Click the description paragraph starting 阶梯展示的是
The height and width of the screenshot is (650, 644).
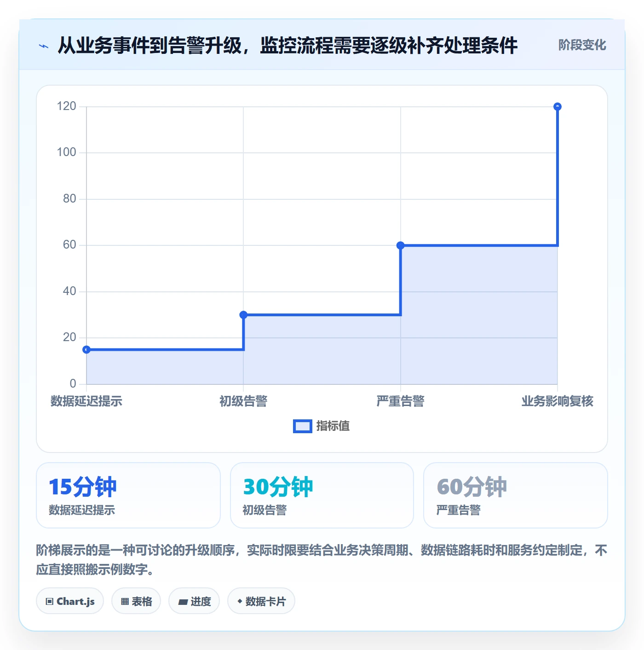[322, 560]
